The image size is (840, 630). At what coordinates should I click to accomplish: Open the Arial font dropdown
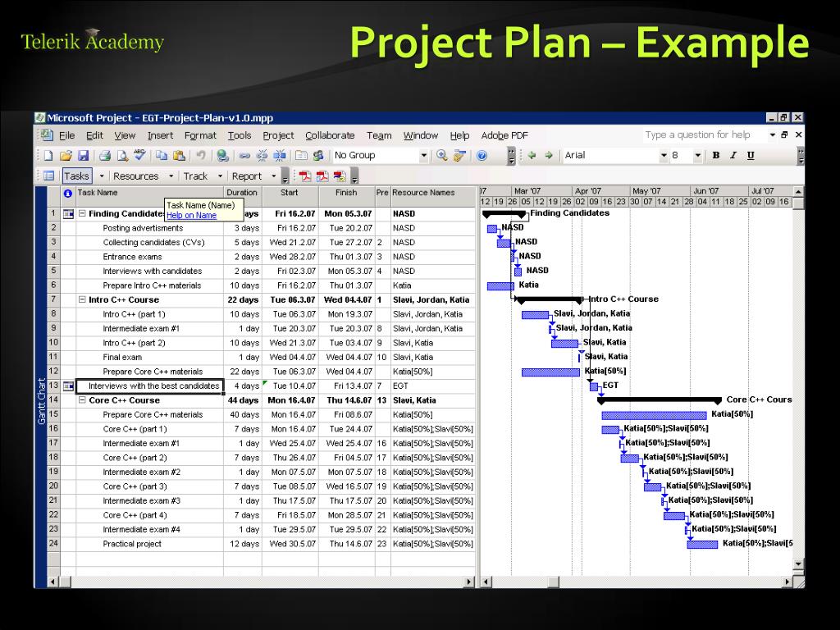tap(664, 155)
